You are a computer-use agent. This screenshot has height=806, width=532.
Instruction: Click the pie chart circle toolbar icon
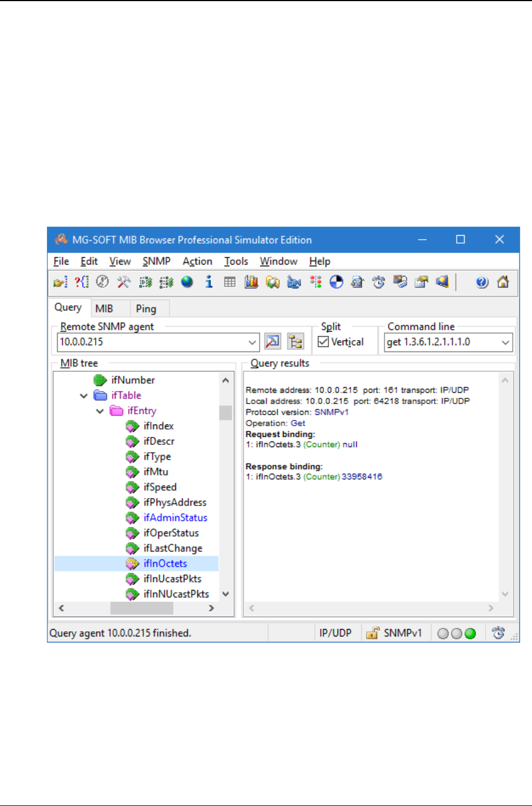(336, 281)
